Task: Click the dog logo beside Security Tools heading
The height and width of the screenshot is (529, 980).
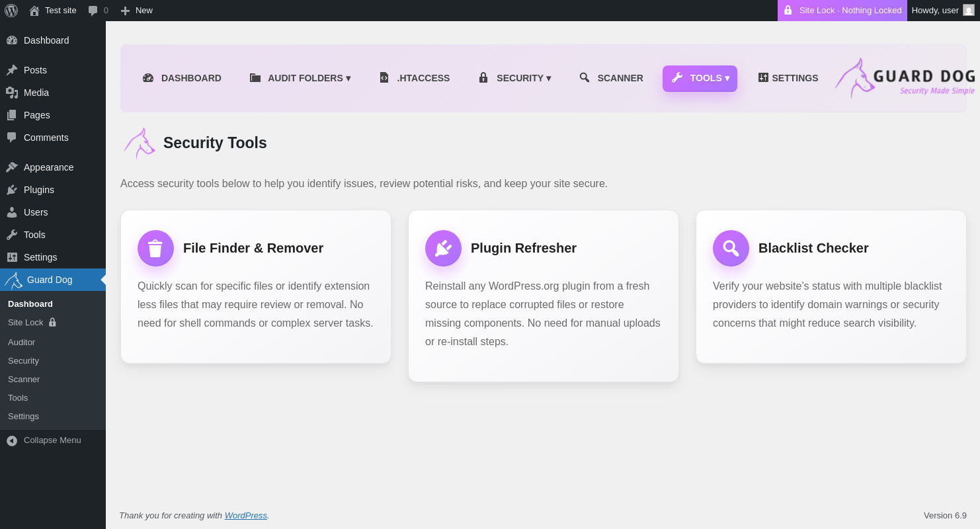Action: coord(140,143)
